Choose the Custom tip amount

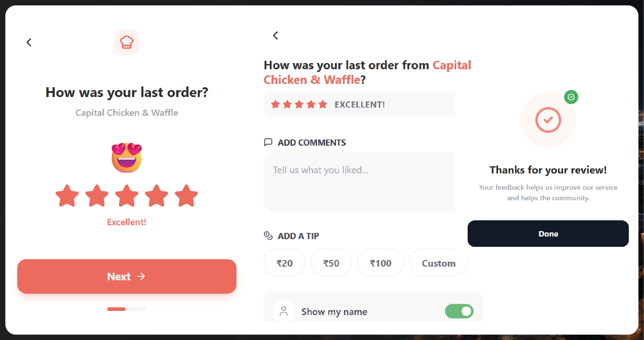coord(438,263)
